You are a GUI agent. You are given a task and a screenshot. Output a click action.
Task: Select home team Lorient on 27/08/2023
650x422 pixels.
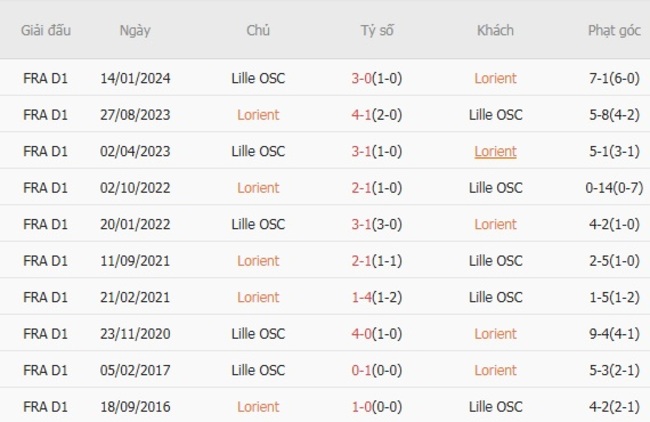258,115
